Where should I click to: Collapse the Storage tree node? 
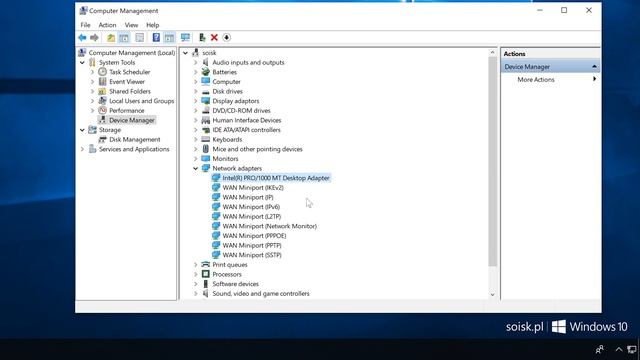point(82,130)
